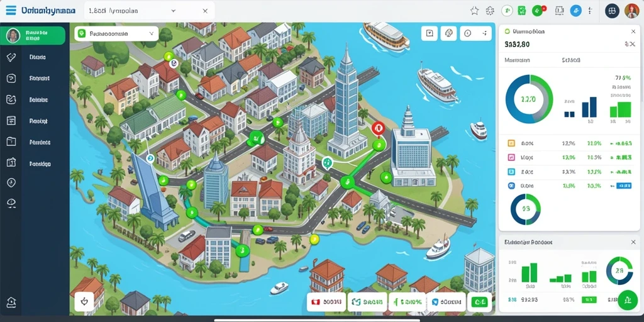Click the user profile card atop the sidebar
This screenshot has height=322, width=644.
pos(35,36)
